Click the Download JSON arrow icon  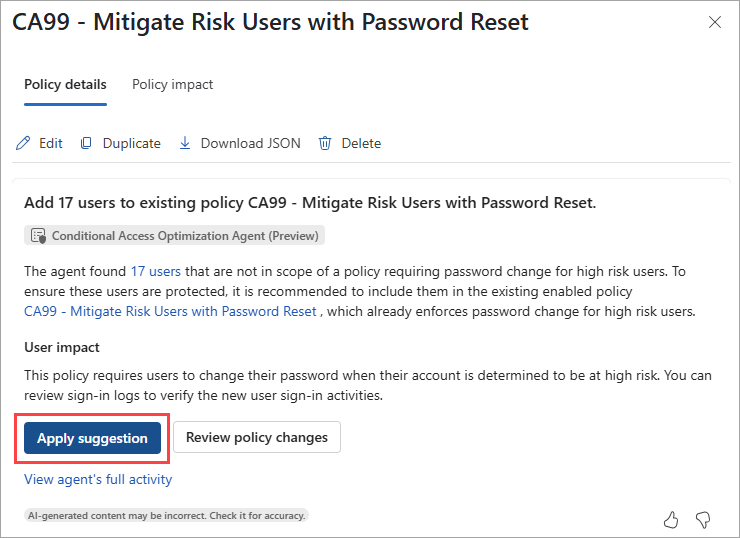click(x=185, y=143)
